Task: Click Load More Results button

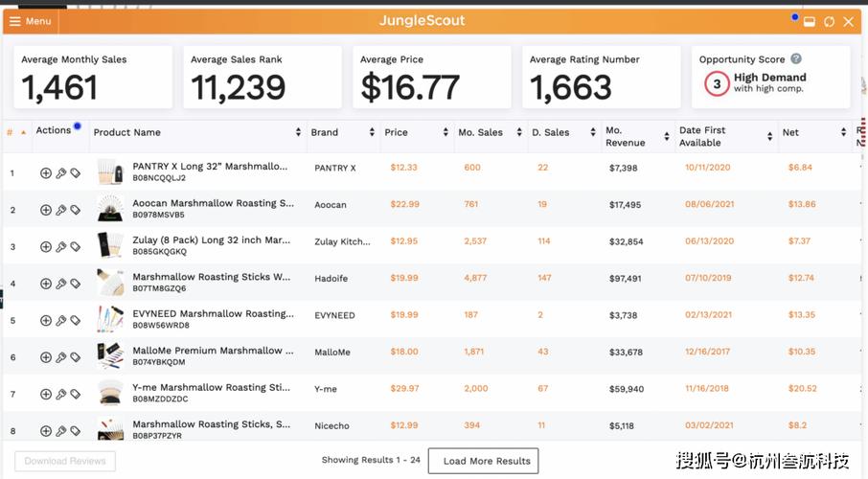Action: click(483, 461)
